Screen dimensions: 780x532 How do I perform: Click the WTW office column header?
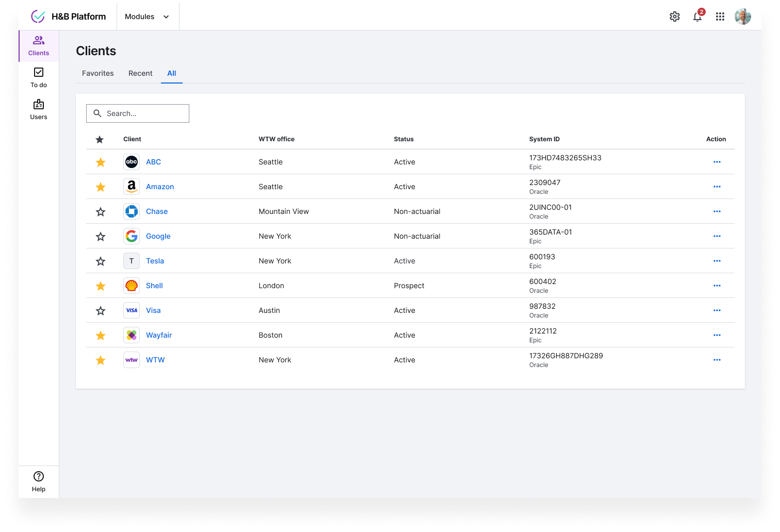click(277, 139)
